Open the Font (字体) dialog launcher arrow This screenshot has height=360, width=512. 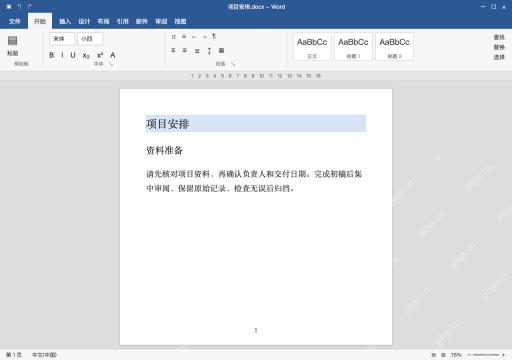click(111, 64)
